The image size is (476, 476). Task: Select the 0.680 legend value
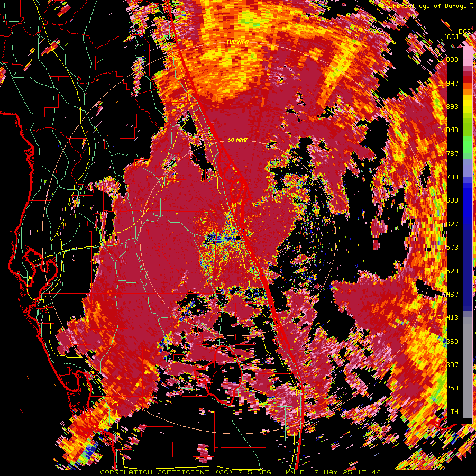point(448,200)
